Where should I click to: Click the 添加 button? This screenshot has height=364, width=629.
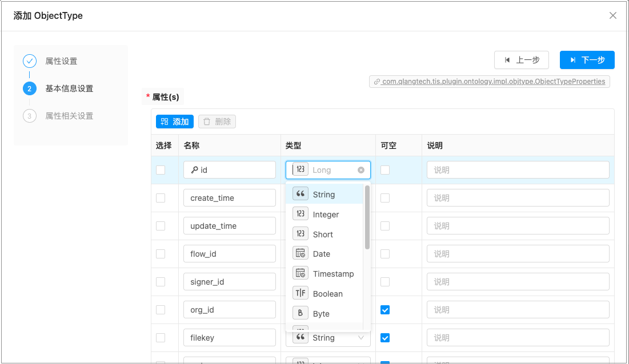174,122
